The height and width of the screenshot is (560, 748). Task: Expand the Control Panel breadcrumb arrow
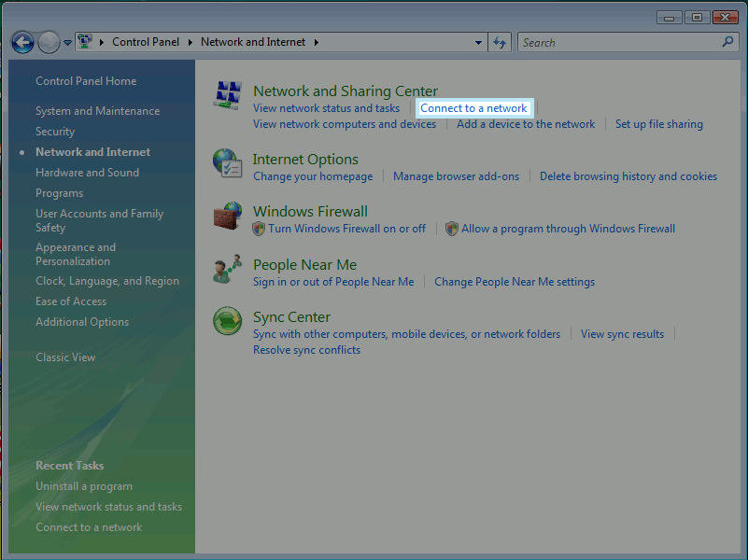[190, 42]
